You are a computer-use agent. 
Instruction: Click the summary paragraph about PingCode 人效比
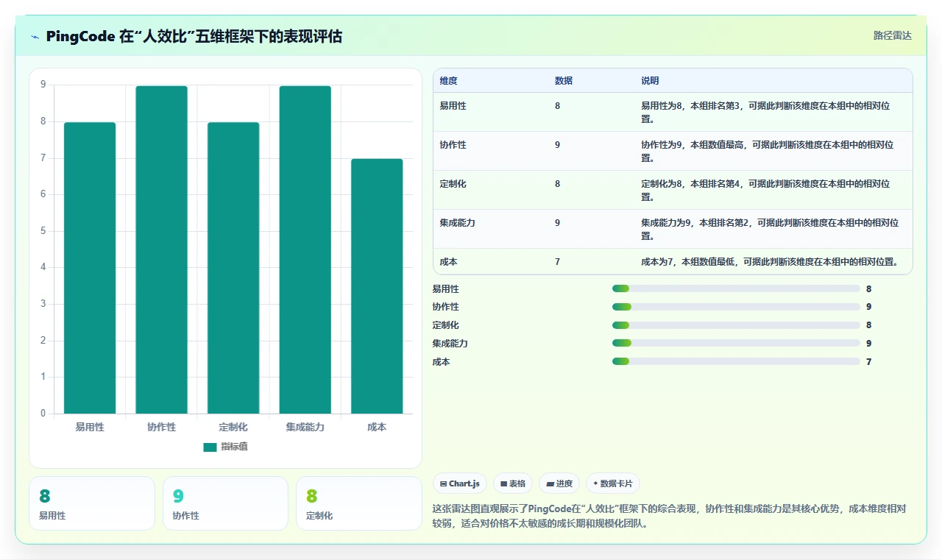(x=669, y=517)
